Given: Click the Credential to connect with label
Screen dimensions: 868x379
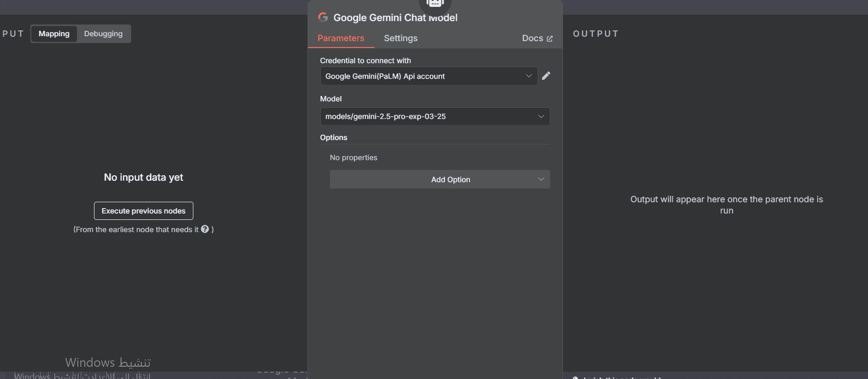Looking at the screenshot, I should tap(365, 61).
